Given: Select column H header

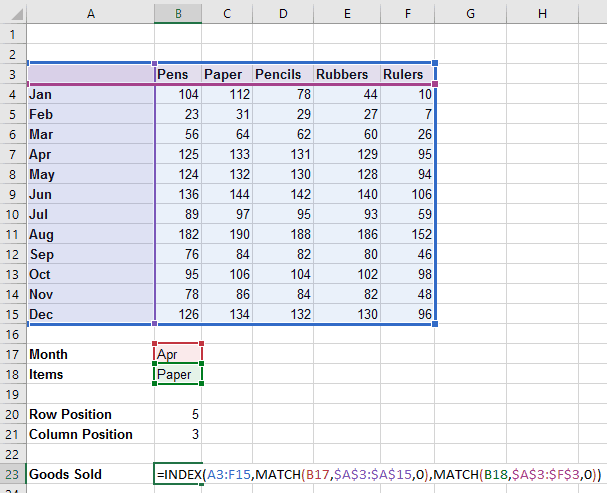Looking at the screenshot, I should pos(541,13).
